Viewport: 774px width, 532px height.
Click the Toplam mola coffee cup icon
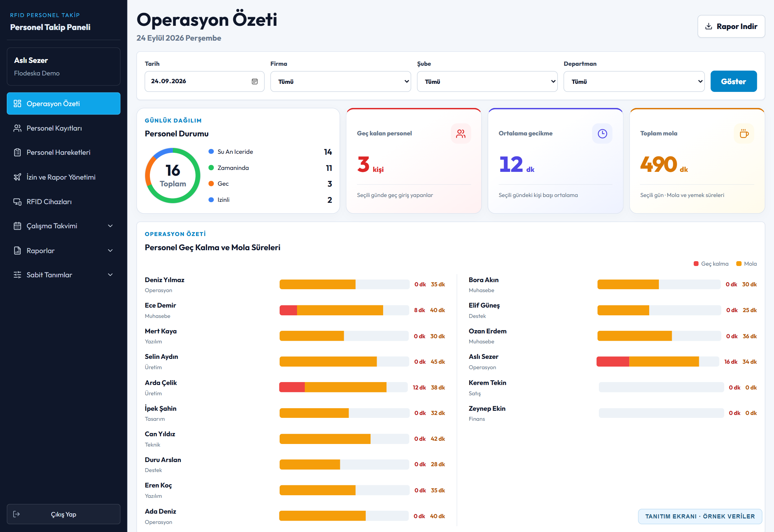pos(744,134)
